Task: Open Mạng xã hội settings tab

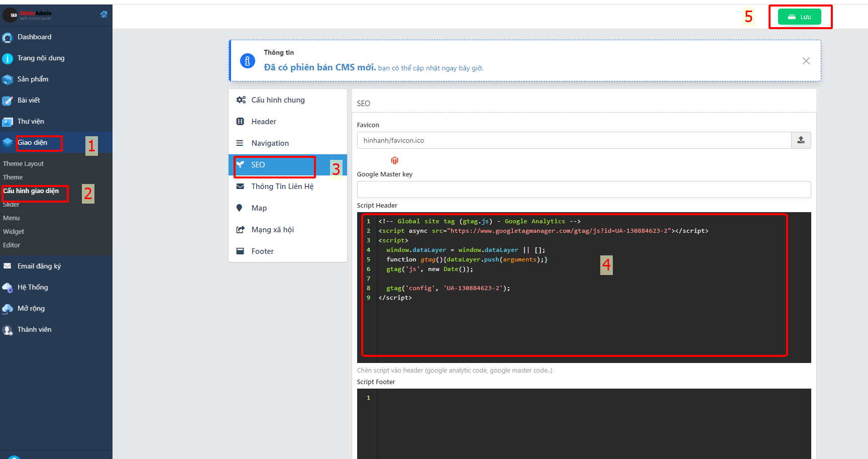Action: (288, 230)
